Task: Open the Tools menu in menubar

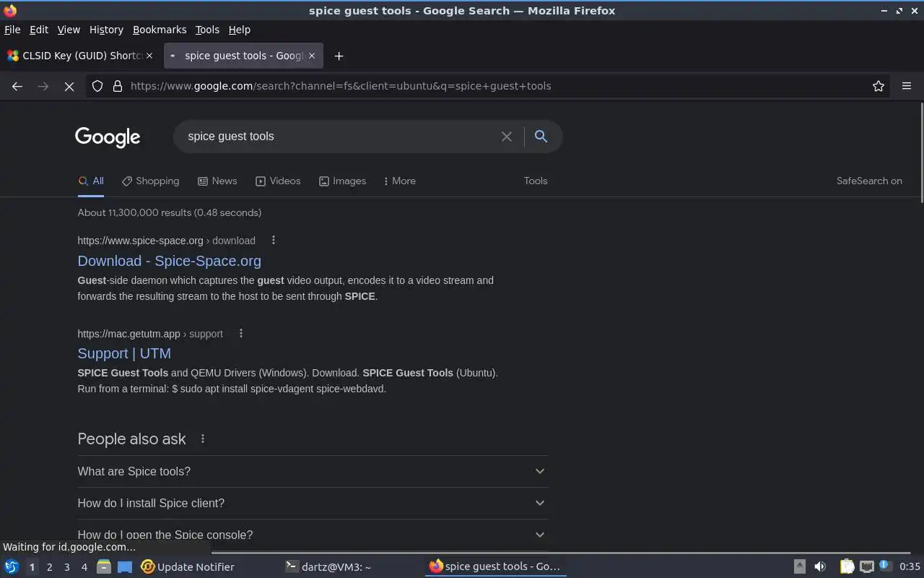Action: tap(207, 30)
